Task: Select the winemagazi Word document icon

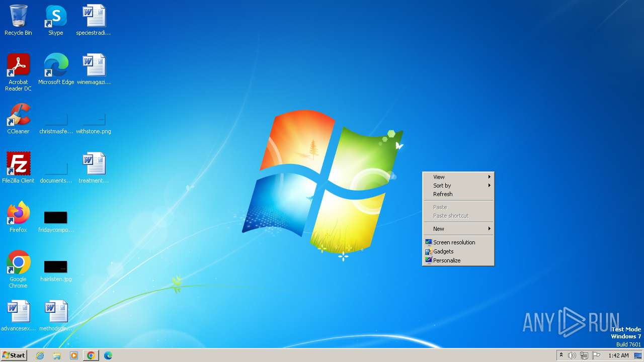Action: pos(94,69)
